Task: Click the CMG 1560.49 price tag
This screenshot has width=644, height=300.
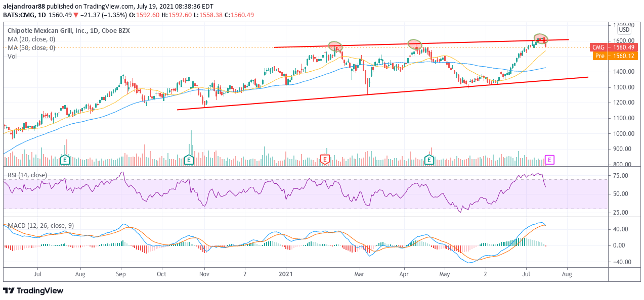Action: coord(613,47)
